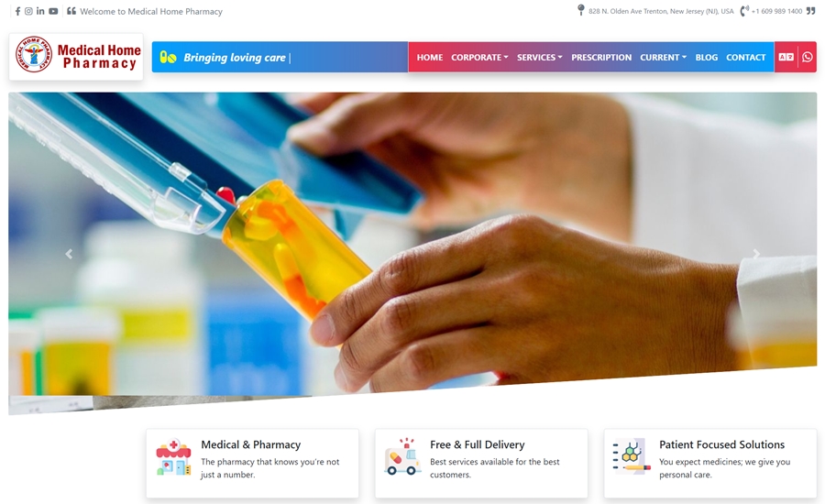Click the ambulance delivery icon

402,456
